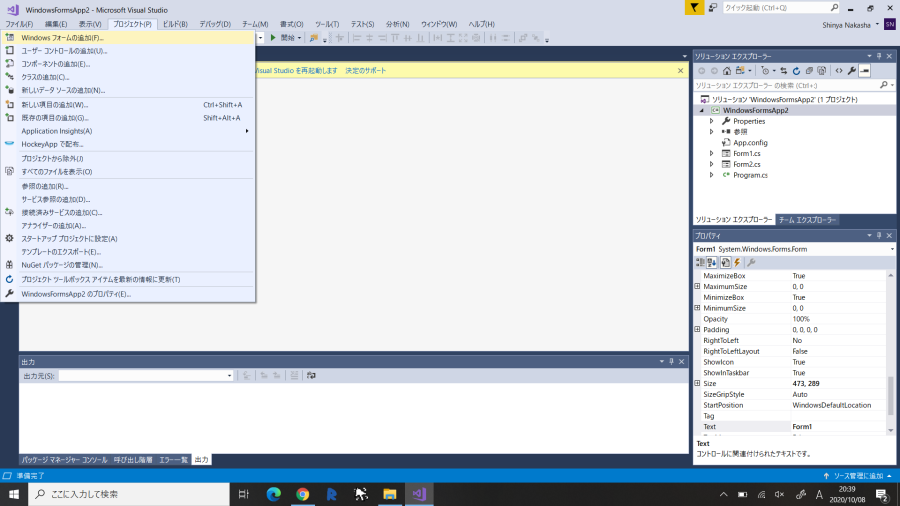Expand the MaximumSize property

697,286
